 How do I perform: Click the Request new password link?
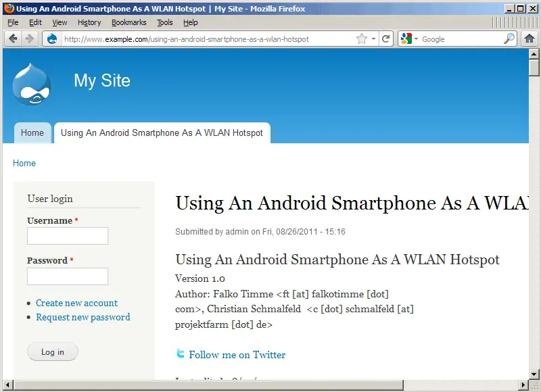coord(83,317)
